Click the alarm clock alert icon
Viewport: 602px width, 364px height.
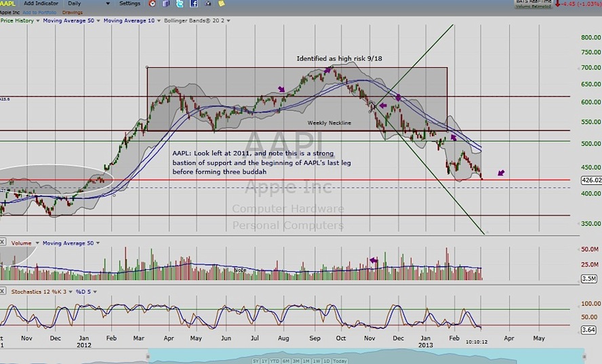[x=153, y=3]
